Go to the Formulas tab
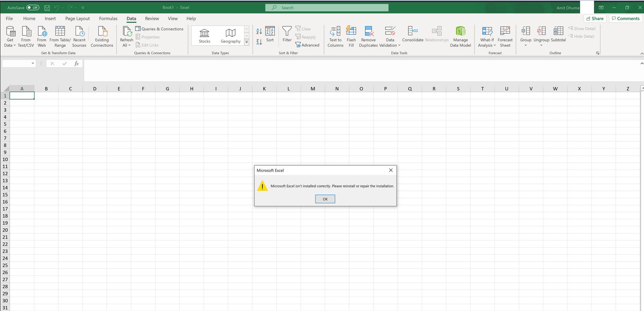The image size is (644, 311). coord(108,19)
